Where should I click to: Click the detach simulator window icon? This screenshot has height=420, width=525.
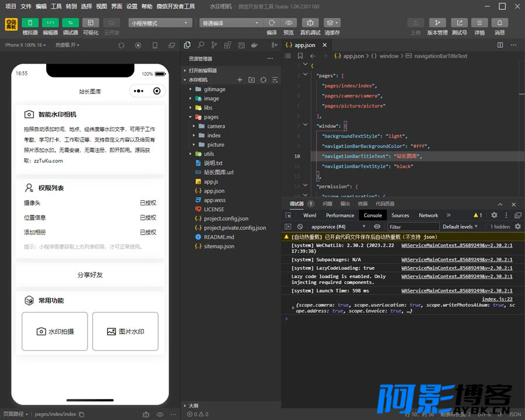click(171, 45)
